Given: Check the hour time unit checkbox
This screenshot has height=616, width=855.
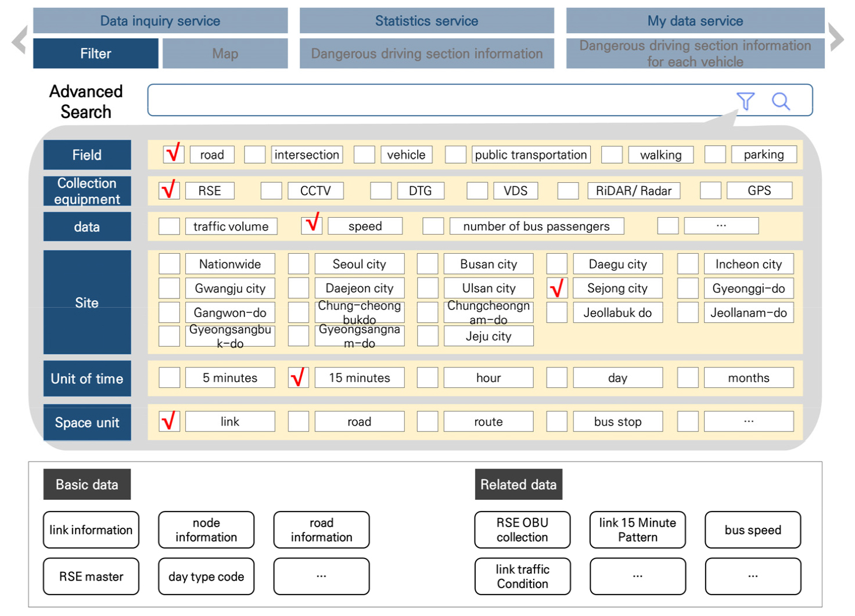Looking at the screenshot, I should click(x=427, y=377).
